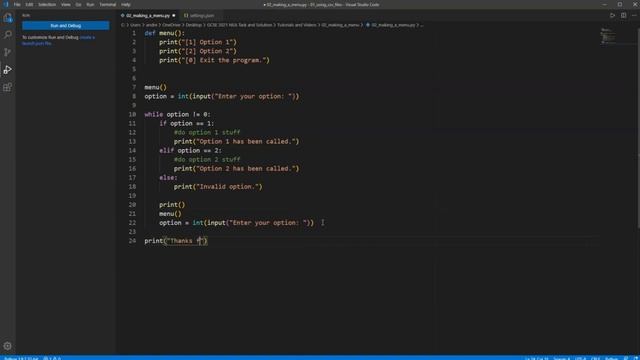Click the Python interpreter version in status bar
This screenshot has height=360, width=640.
click(x=21, y=358)
